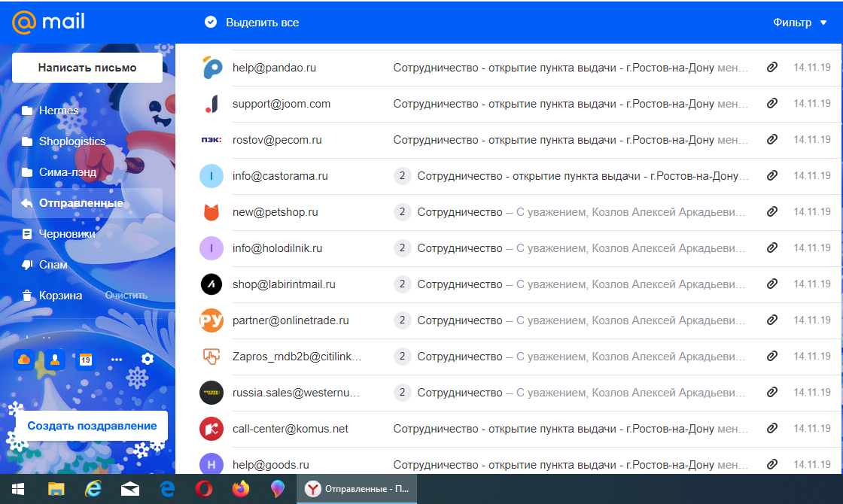Expand thread counter 2 in russia.sales@westernu row
The height and width of the screenshot is (504, 843).
(x=402, y=392)
